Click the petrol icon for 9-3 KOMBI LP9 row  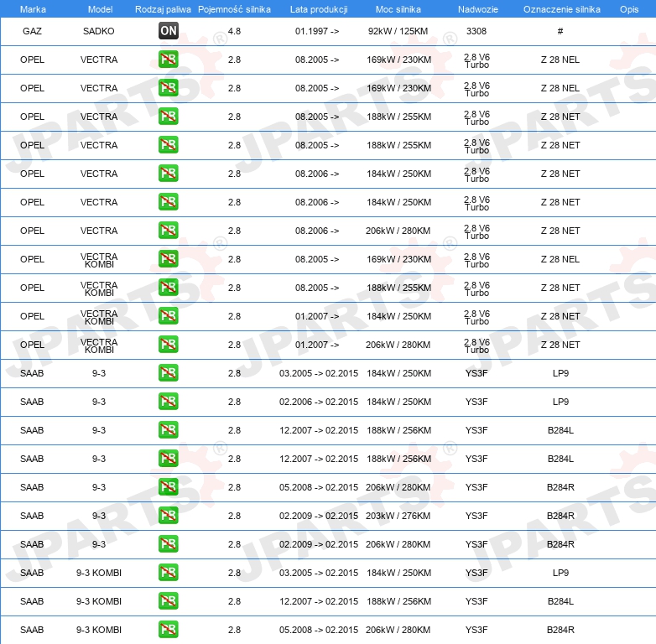pyautogui.click(x=168, y=573)
